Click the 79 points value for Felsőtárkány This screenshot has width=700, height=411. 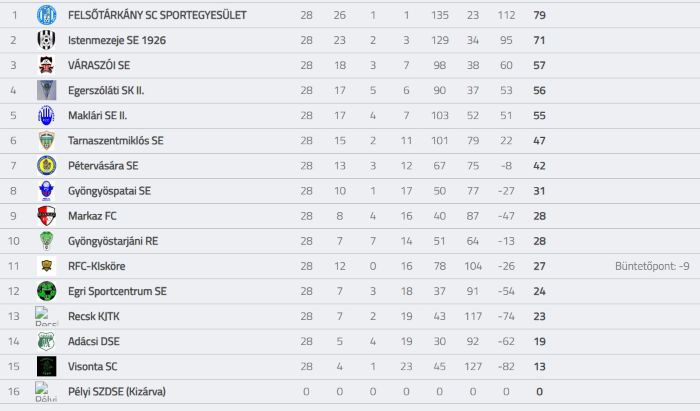pos(539,15)
